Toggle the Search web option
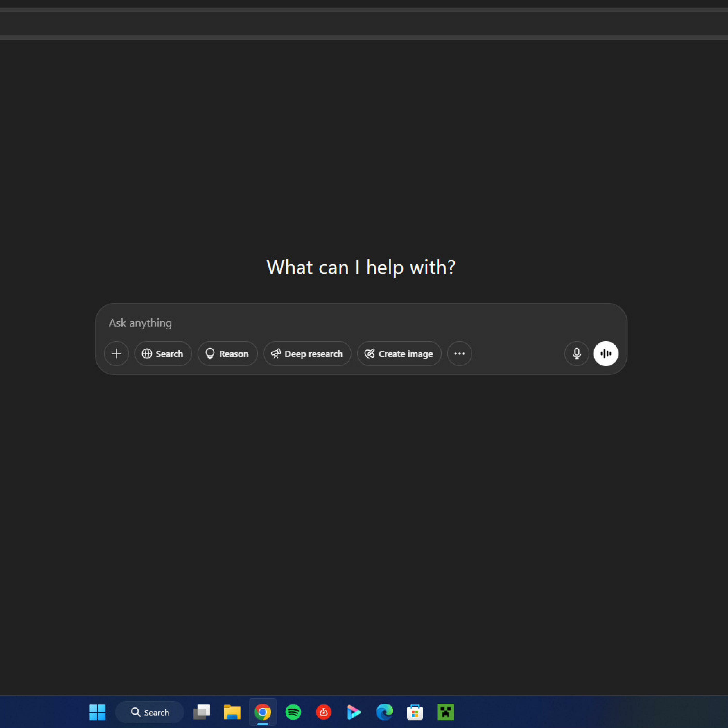The width and height of the screenshot is (728, 728). [163, 354]
